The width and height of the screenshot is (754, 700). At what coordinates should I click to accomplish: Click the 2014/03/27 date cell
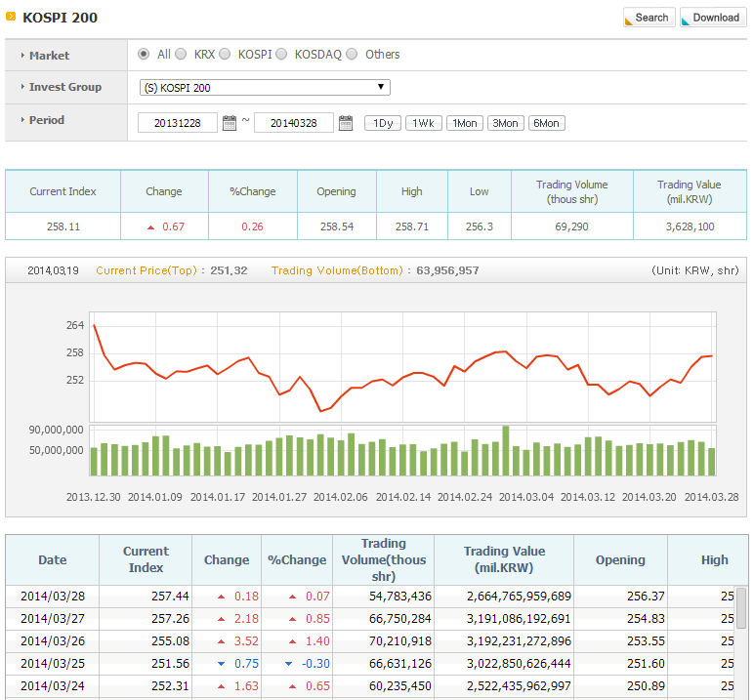53,618
